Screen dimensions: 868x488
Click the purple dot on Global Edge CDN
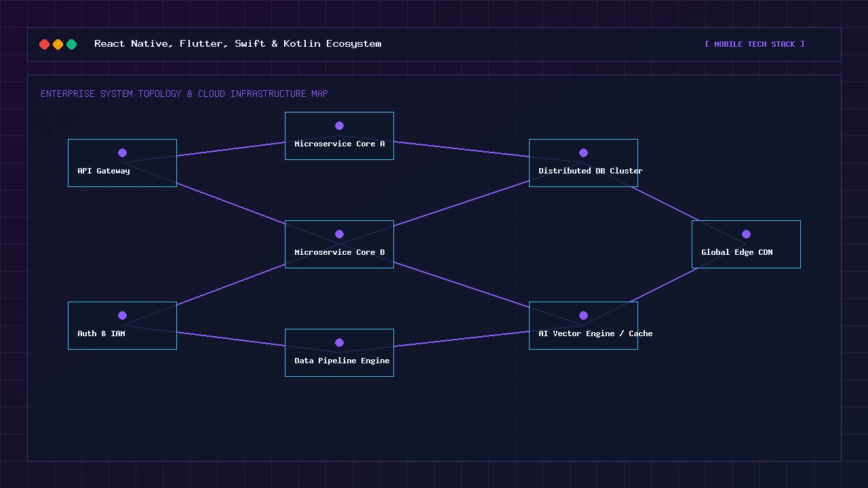[746, 234]
